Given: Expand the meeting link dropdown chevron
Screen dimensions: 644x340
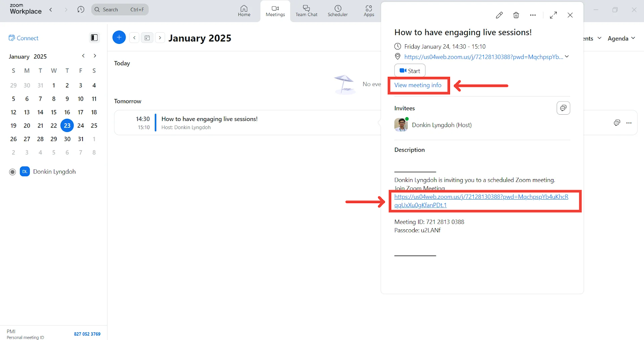Looking at the screenshot, I should point(567,57).
